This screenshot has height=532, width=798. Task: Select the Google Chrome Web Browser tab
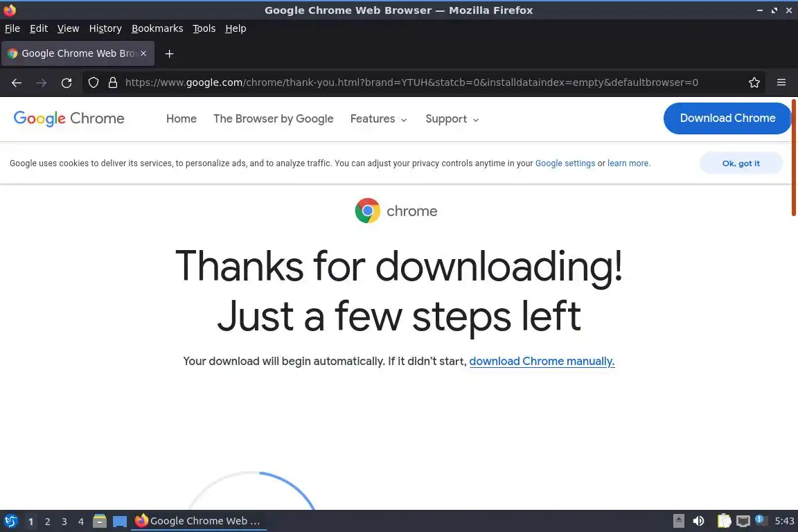(x=78, y=53)
